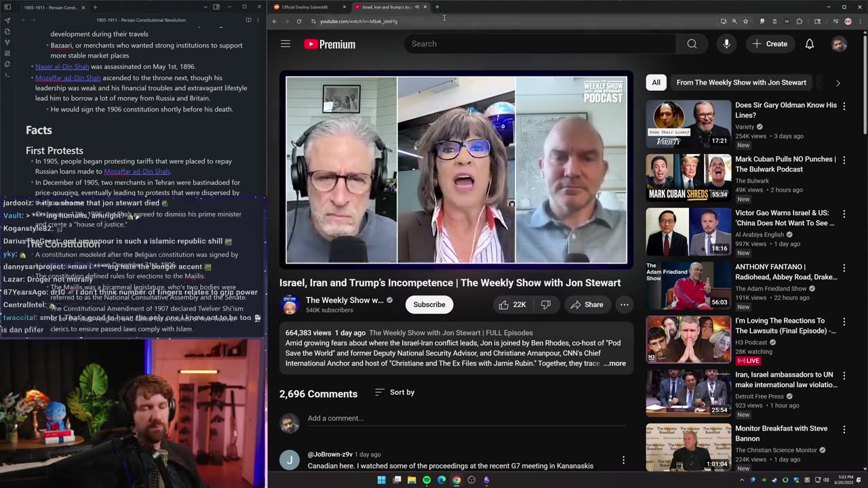Open the three-dot more actions under the video
The width and height of the screenshot is (868, 488).
point(624,305)
